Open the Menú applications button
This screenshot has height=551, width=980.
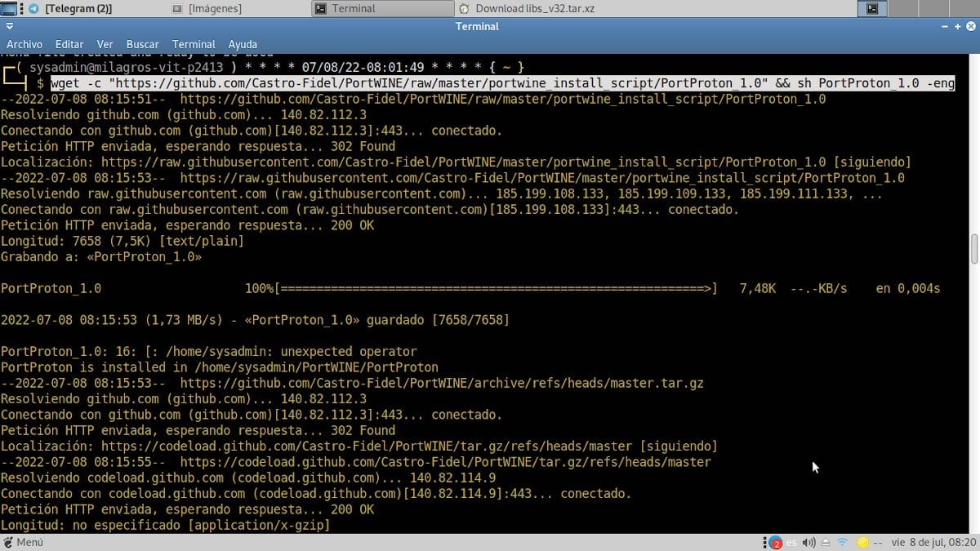click(23, 542)
